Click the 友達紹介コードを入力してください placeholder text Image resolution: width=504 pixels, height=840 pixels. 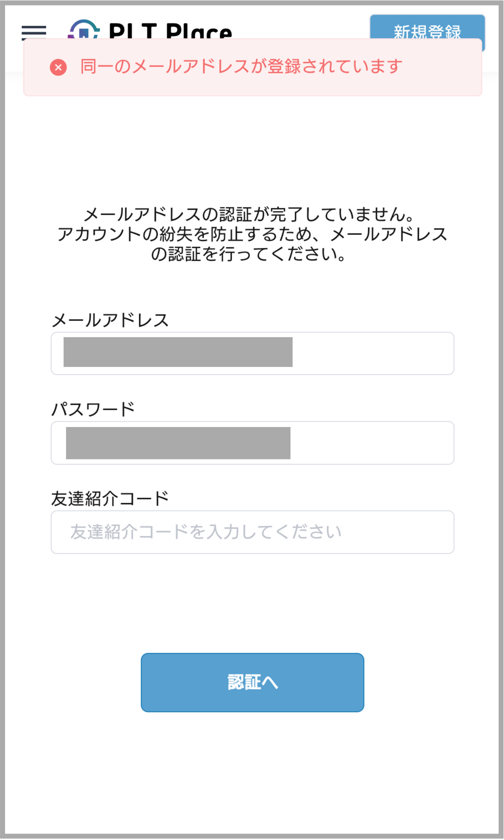[x=206, y=532]
